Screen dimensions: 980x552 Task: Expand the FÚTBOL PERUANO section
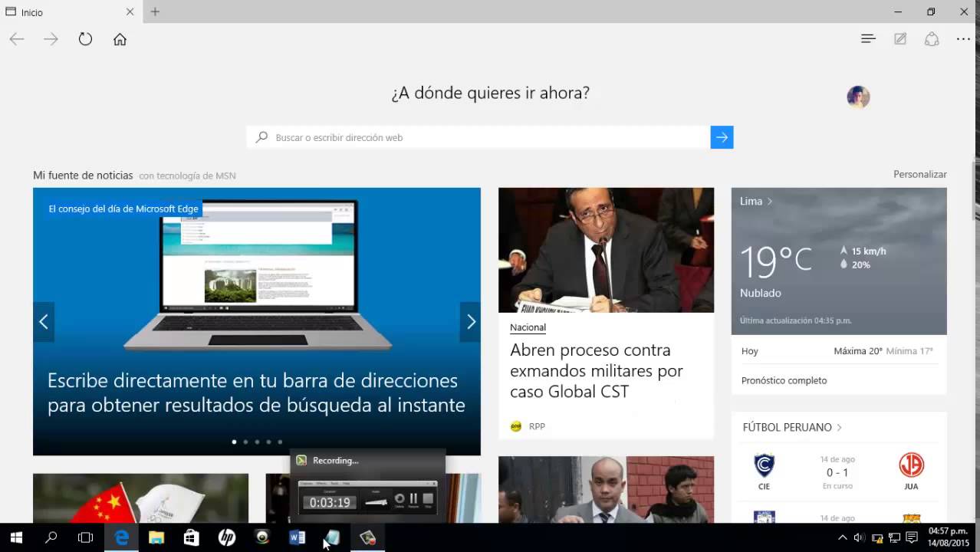point(793,427)
